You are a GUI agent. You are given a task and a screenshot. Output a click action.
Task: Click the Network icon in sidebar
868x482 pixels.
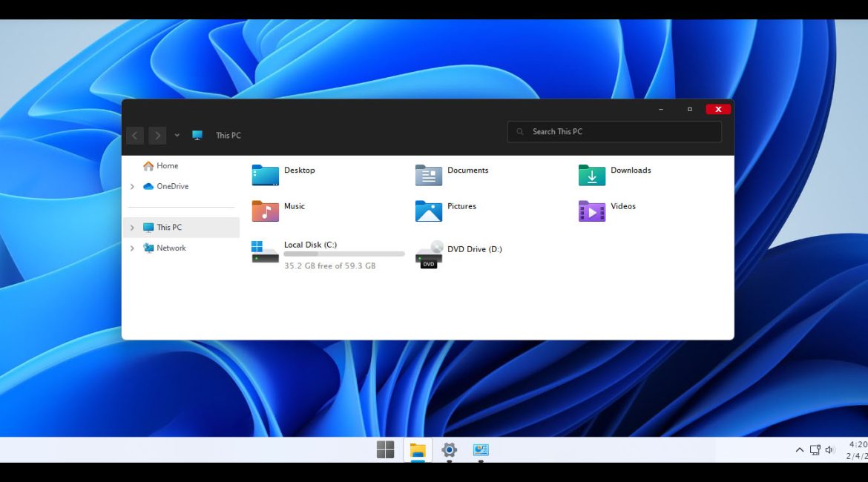[148, 248]
